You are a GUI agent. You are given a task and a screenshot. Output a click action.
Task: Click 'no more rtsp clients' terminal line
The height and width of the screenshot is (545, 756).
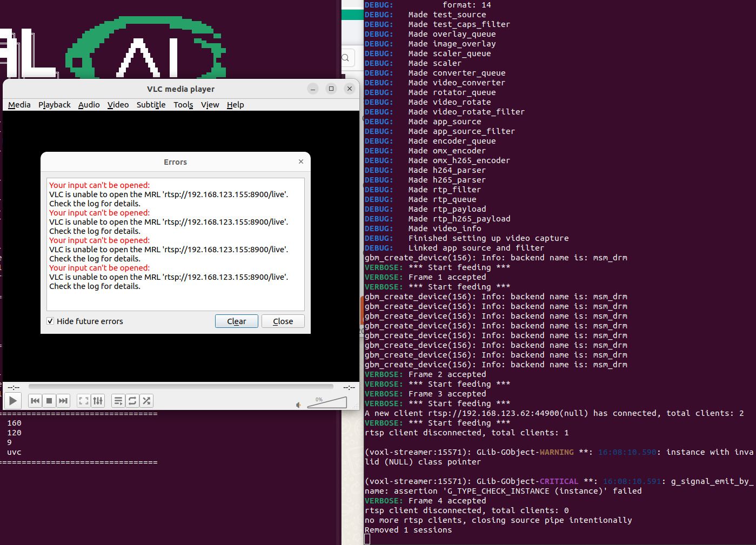(x=498, y=520)
